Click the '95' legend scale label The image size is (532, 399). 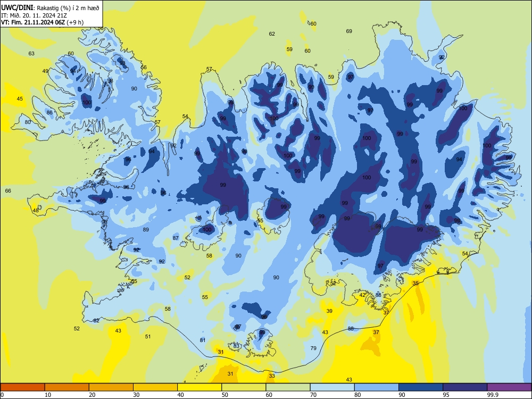pos(446,395)
